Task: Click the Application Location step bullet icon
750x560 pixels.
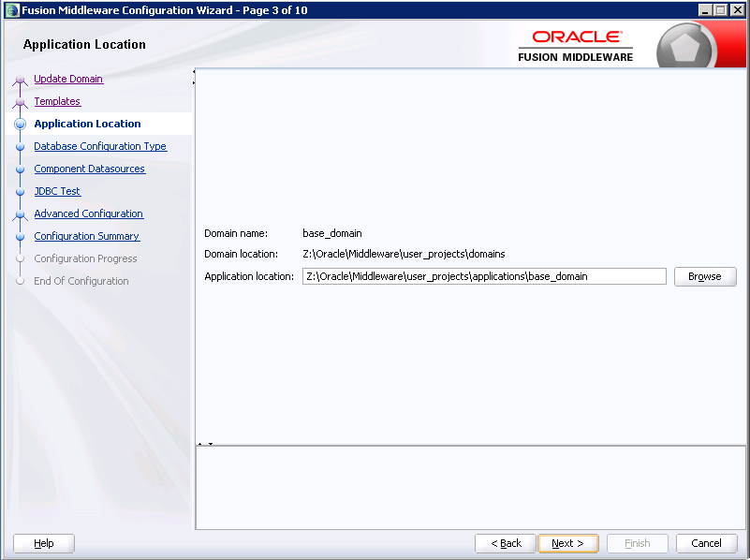Action: [x=20, y=125]
